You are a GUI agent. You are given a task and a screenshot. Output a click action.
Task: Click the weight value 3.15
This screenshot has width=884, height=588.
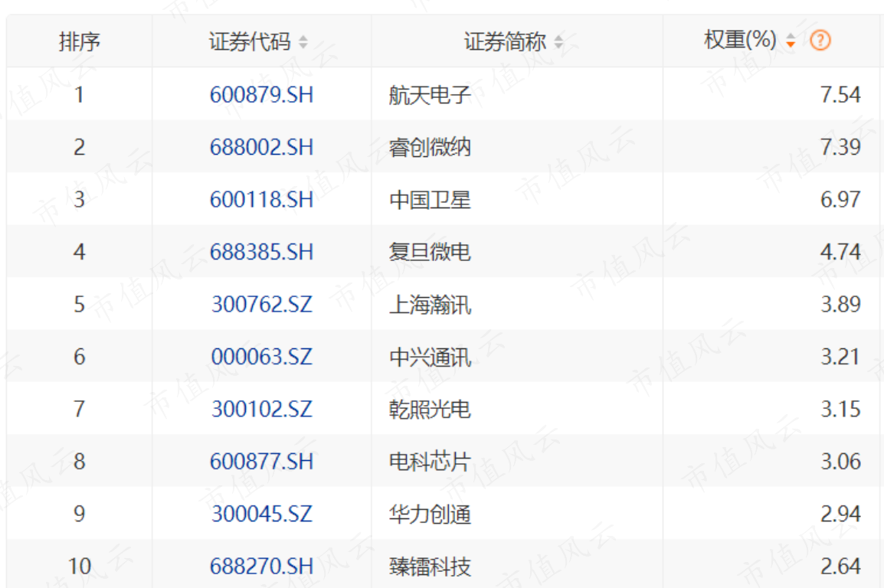click(x=840, y=409)
